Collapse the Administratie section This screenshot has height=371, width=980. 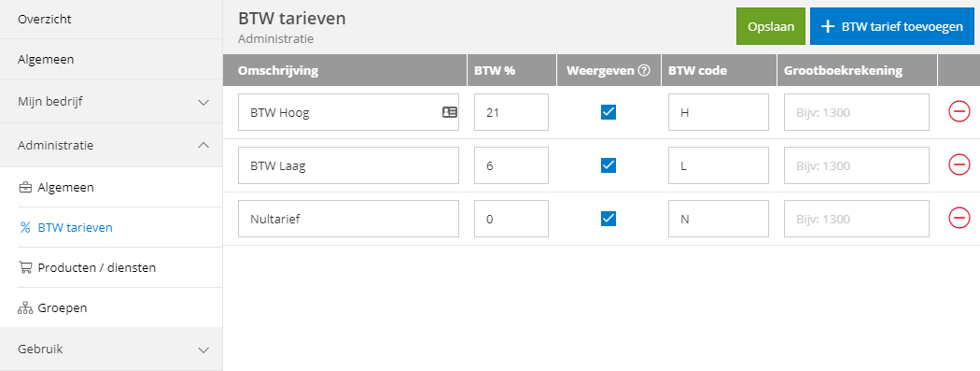point(111,145)
